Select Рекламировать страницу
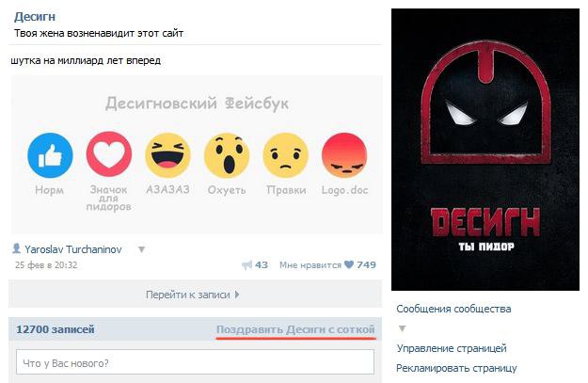This screenshot has width=588, height=383. 456,368
